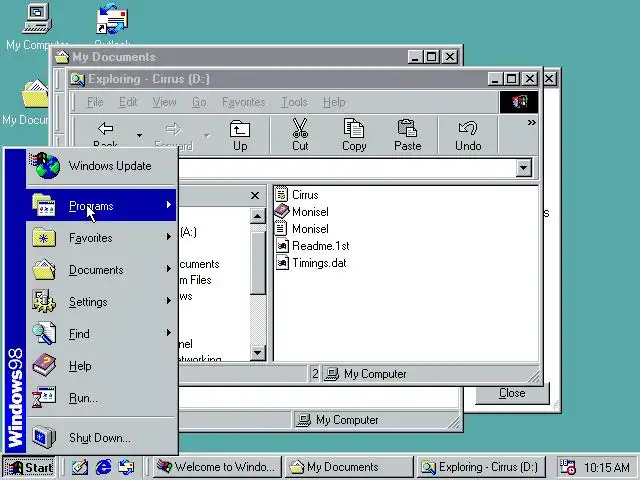The width and height of the screenshot is (640, 480).
Task: Click the Settings gear icon in Start menu
Action: click(x=44, y=301)
